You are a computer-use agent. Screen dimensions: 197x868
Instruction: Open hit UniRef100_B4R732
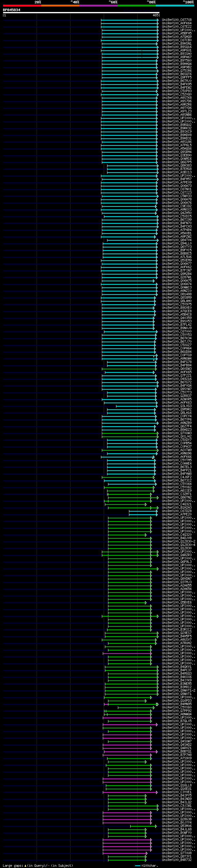176,860
